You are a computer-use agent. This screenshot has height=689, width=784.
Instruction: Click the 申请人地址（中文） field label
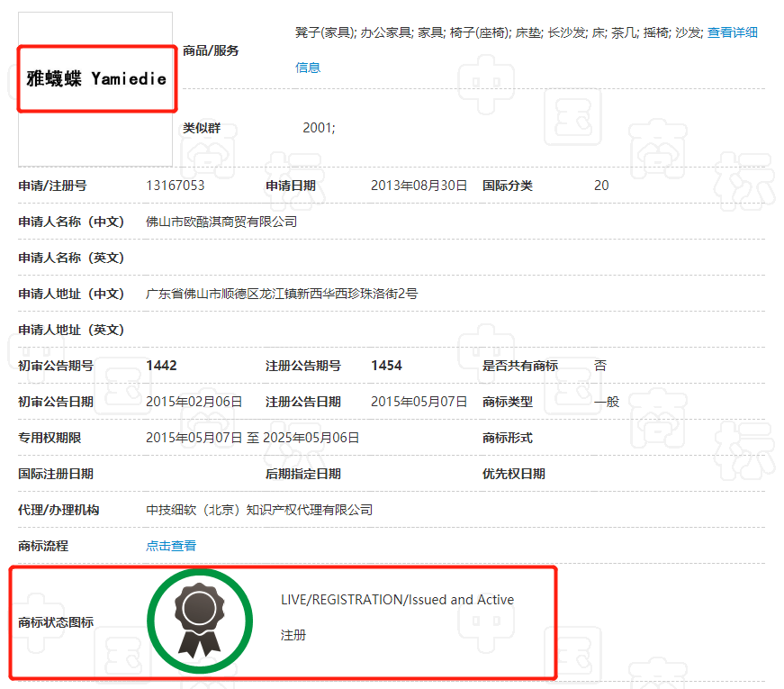(71, 294)
